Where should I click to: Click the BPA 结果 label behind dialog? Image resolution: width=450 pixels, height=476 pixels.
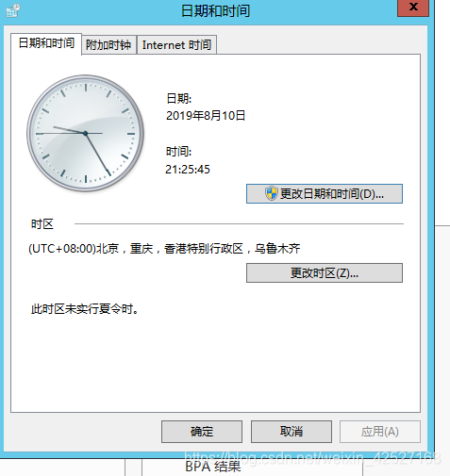[x=213, y=467]
